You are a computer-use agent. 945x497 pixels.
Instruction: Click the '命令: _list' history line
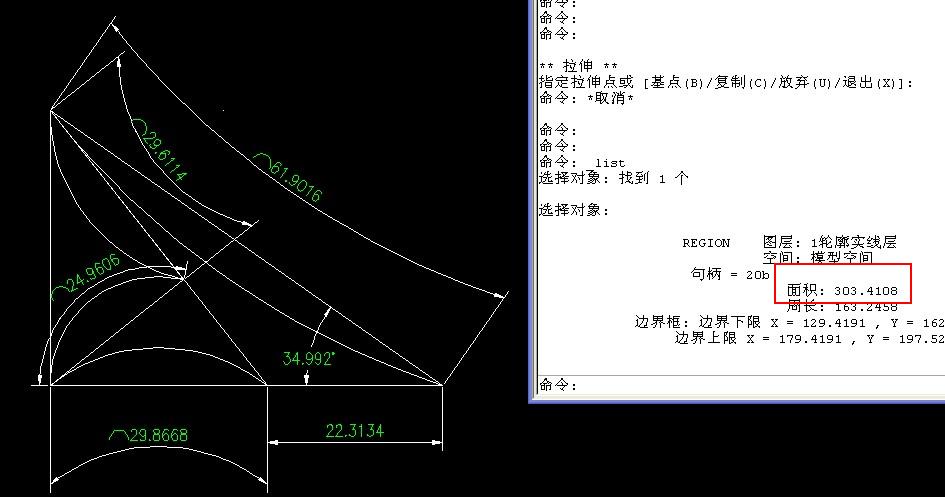pyautogui.click(x=582, y=162)
